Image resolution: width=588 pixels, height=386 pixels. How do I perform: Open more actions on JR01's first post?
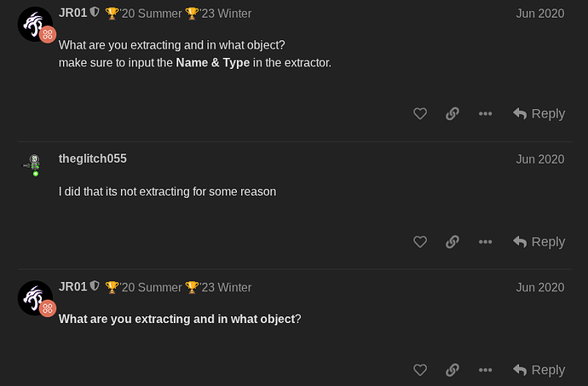coord(485,113)
